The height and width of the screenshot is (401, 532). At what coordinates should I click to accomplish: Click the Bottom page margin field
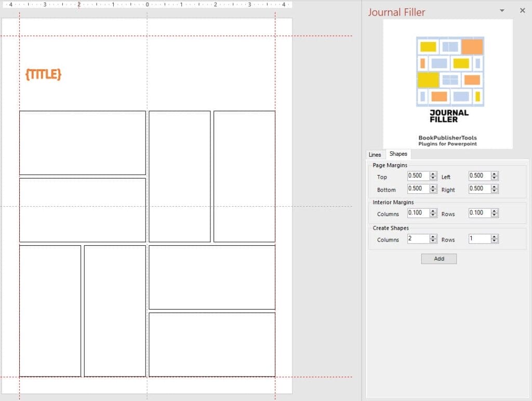coord(418,189)
